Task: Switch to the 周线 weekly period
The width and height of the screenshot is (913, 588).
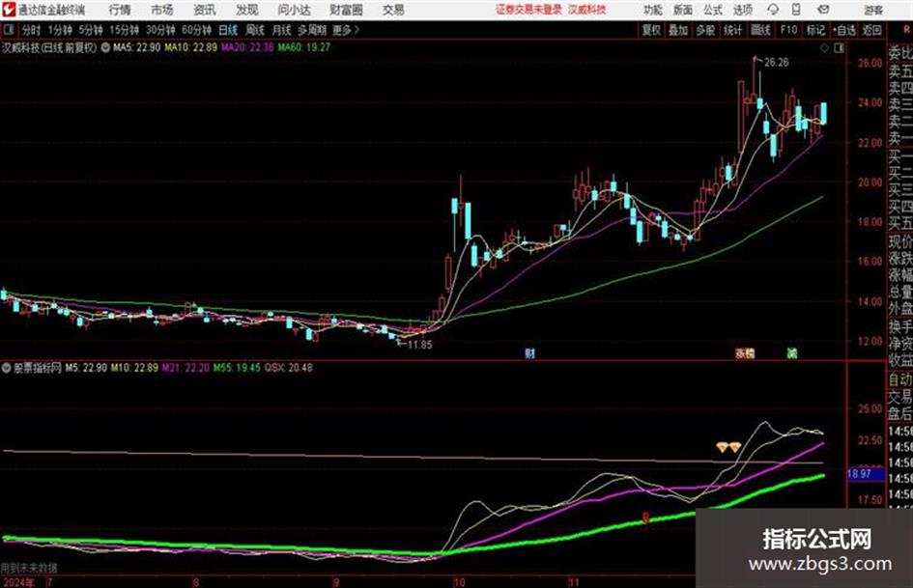Action: tap(254, 30)
